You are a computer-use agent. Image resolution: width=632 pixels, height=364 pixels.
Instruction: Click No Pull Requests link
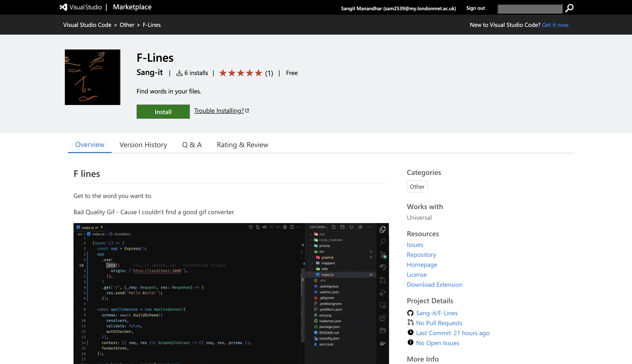pyautogui.click(x=439, y=323)
